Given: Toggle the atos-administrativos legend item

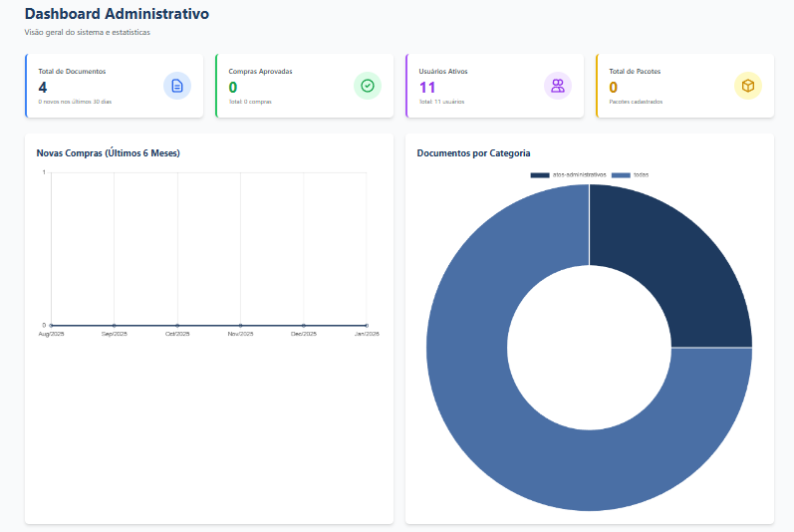Looking at the screenshot, I should point(579,174).
